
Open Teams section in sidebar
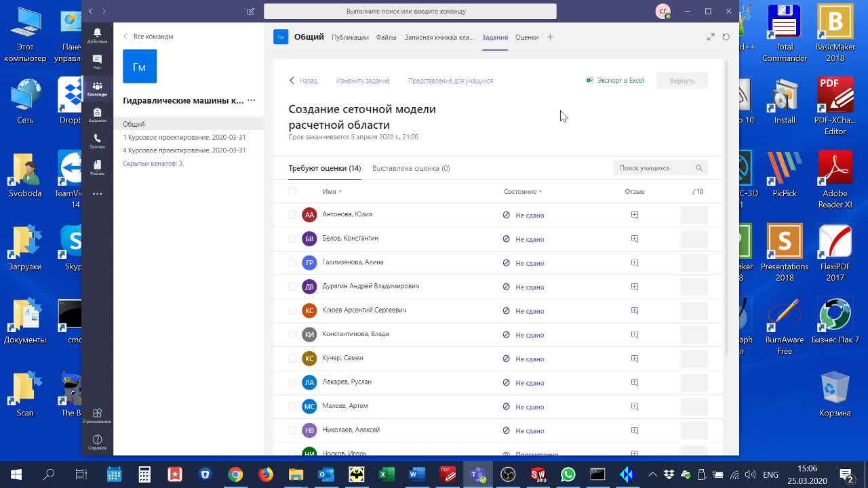pyautogui.click(x=97, y=89)
